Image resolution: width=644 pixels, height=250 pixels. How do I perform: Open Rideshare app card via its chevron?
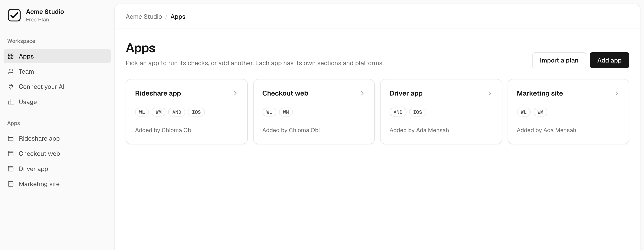235,93
